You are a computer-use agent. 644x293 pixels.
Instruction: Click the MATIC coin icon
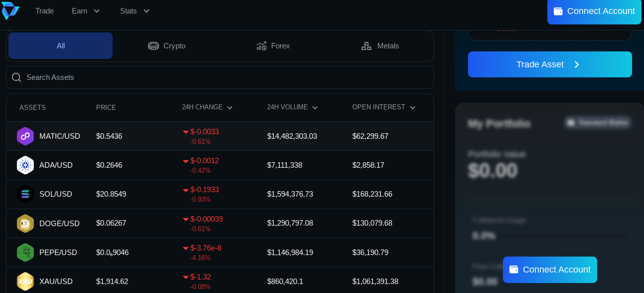(x=25, y=136)
